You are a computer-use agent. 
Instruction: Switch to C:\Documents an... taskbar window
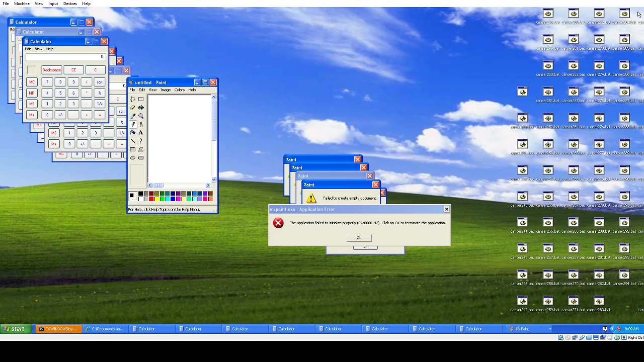(105, 329)
